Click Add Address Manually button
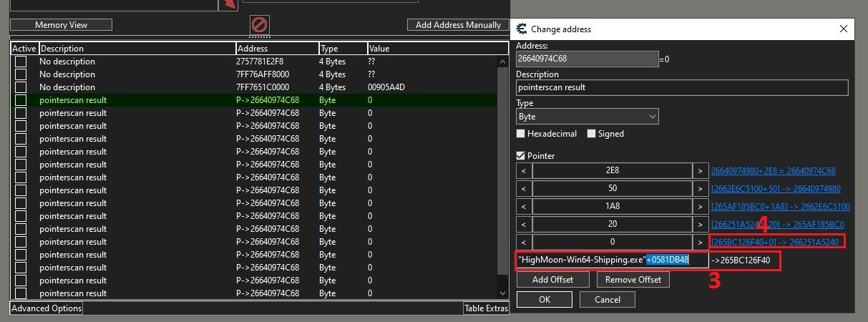This screenshot has height=322, width=868. pos(458,25)
